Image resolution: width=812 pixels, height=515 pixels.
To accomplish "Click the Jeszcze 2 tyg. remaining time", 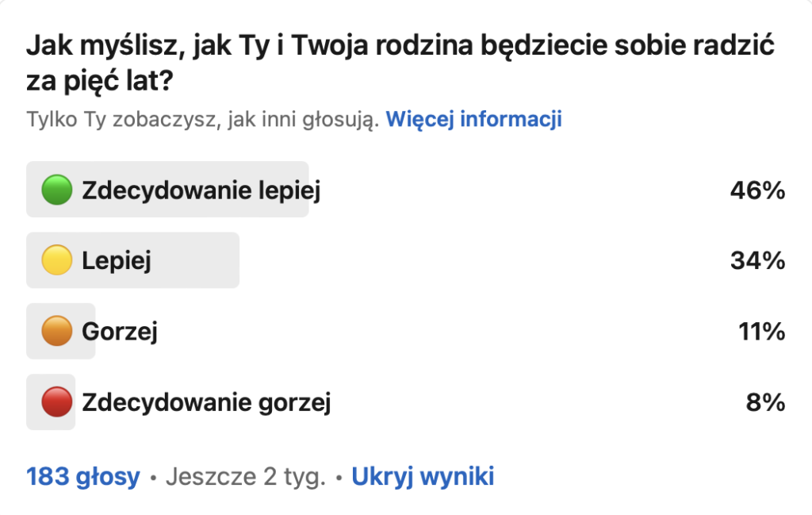I will (247, 476).
